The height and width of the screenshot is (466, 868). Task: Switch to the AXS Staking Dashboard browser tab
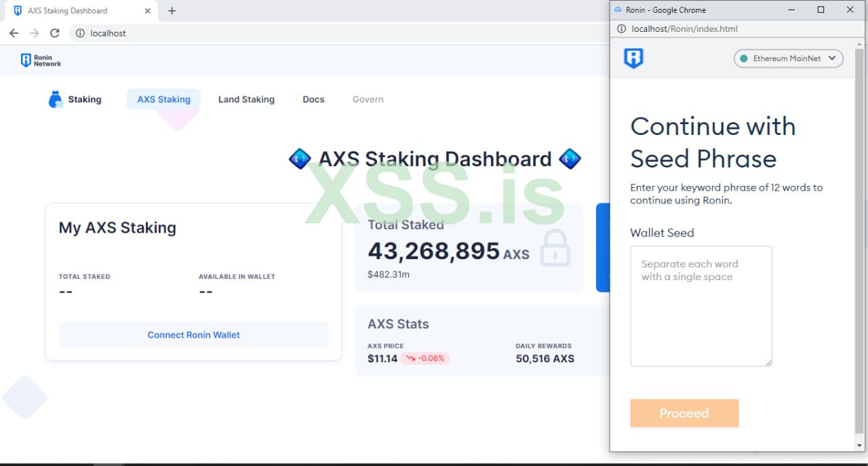(80, 11)
